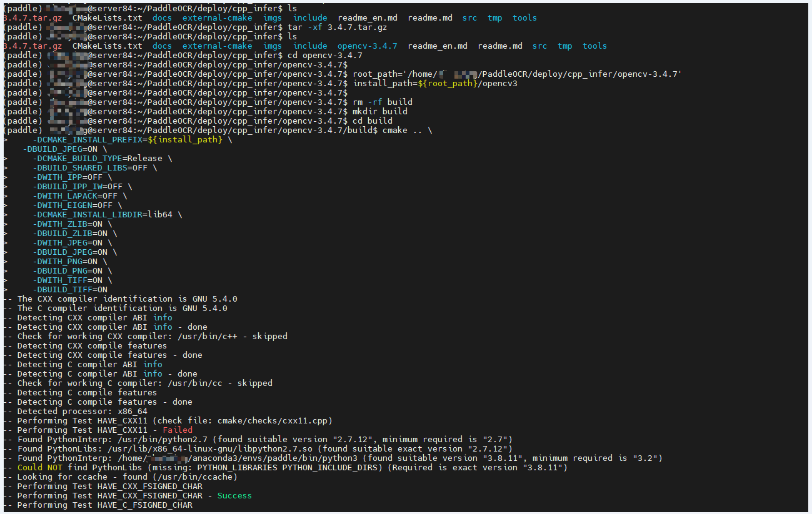Click the 'cd opencv-3.4.7' command
Viewport: 812px width, 514px height.
pos(326,56)
